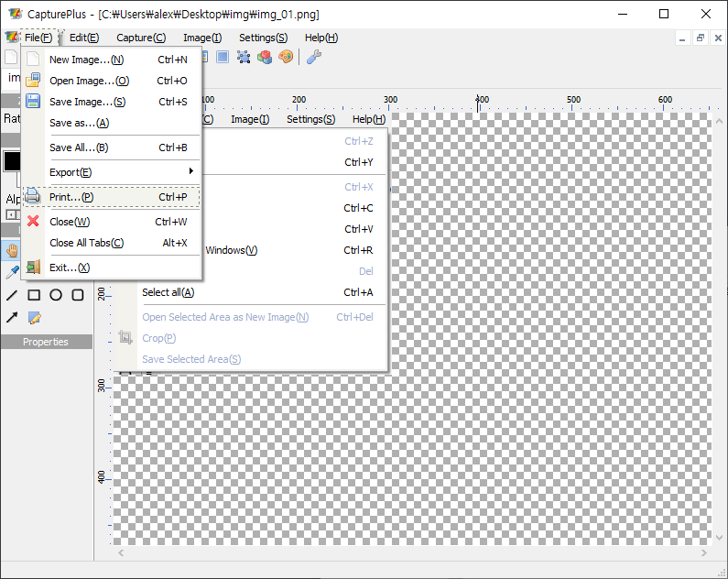Pick the note pencil tool
The height and width of the screenshot is (579, 728).
[x=34, y=318]
